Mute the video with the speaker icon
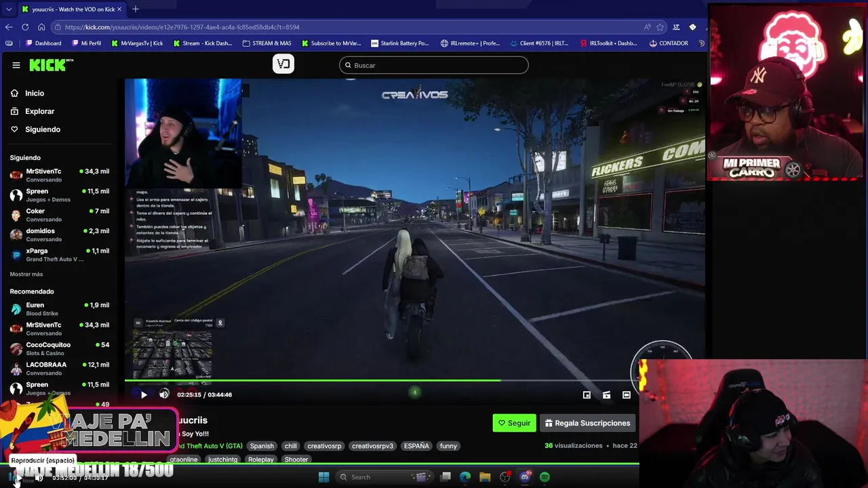Viewport: 868px width, 488px height. click(164, 394)
